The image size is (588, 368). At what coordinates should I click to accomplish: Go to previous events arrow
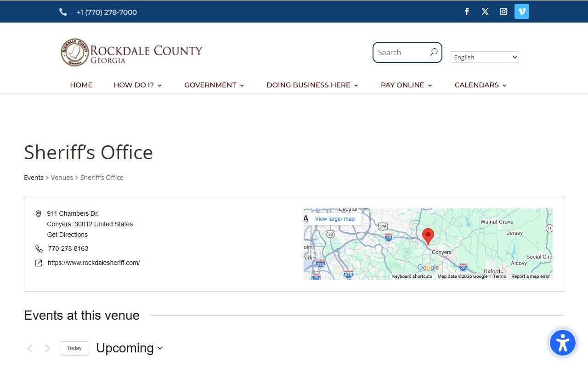(x=30, y=349)
